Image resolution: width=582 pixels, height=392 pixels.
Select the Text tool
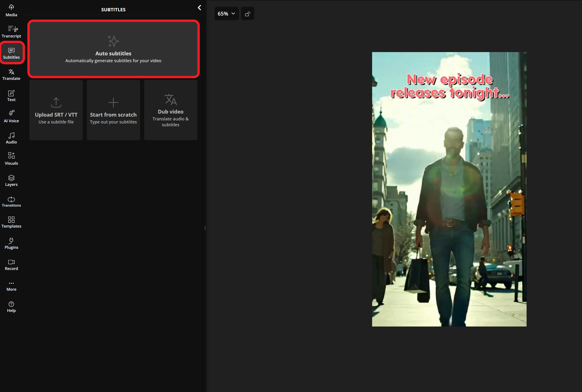pyautogui.click(x=11, y=95)
